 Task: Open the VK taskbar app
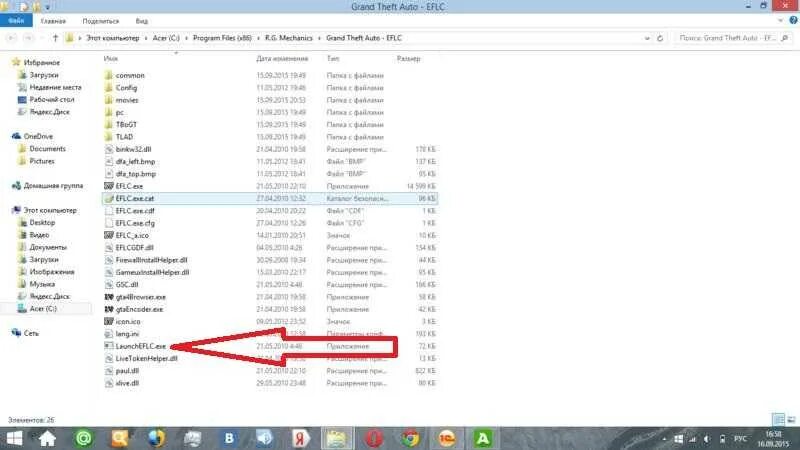(x=229, y=438)
